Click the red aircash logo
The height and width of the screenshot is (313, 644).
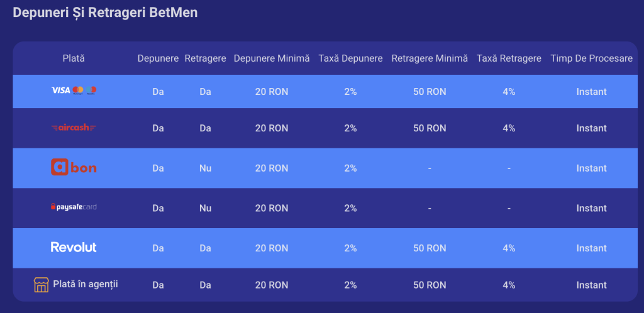[74, 128]
